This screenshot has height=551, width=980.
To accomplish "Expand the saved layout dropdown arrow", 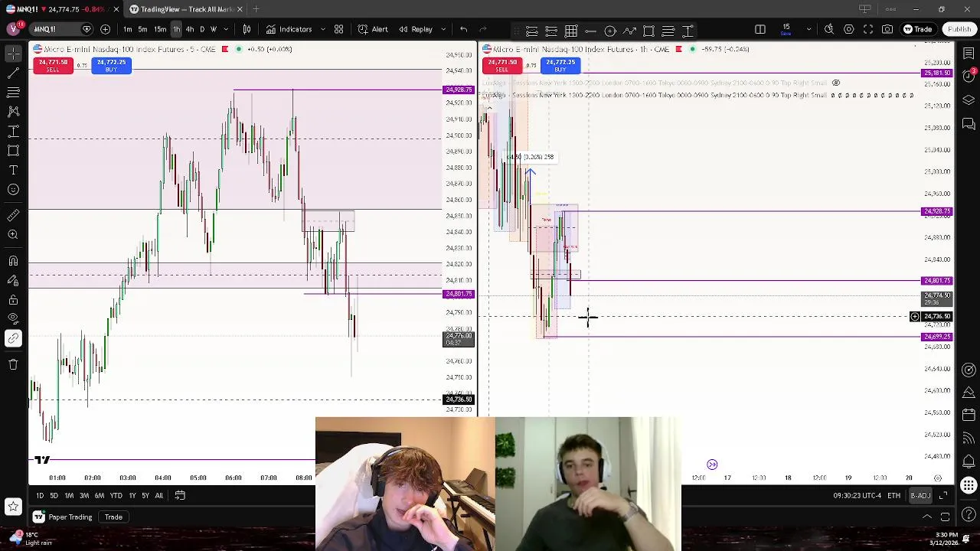I will (808, 29).
